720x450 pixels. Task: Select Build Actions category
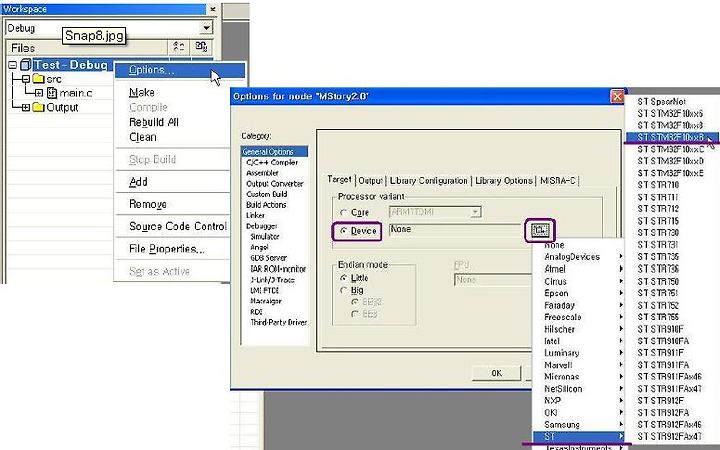pos(266,205)
